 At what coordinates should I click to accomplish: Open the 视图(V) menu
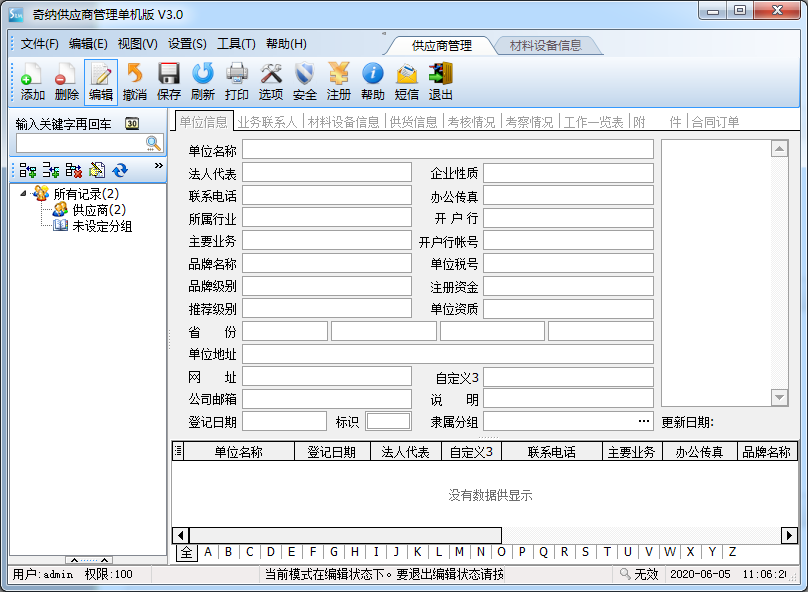138,44
